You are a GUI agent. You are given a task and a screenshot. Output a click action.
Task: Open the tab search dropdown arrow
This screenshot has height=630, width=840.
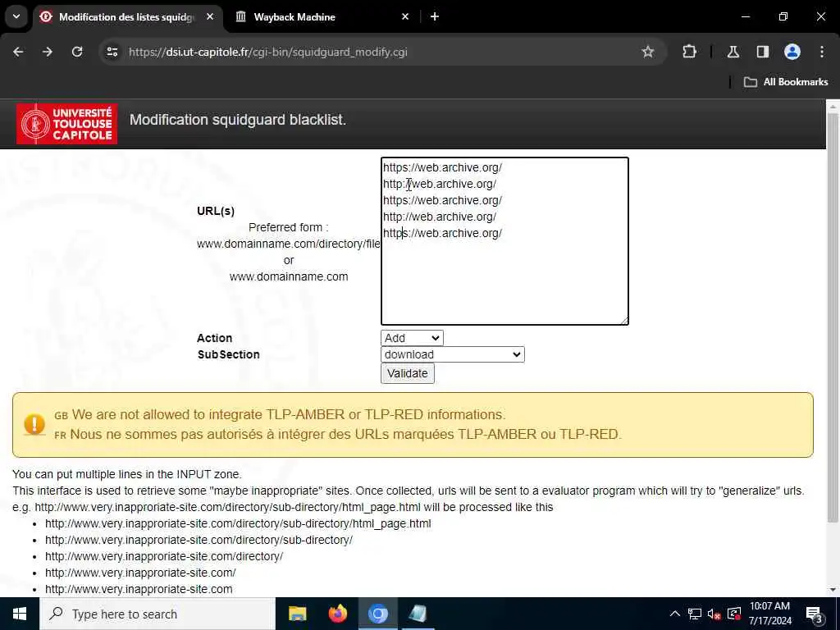click(x=16, y=16)
